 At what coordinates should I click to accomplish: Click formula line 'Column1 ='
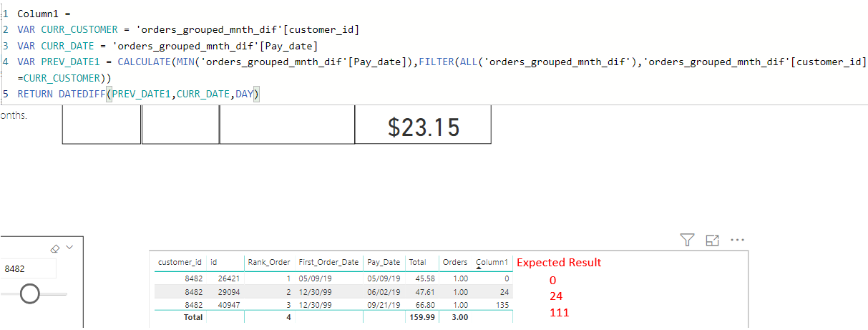[x=42, y=14]
